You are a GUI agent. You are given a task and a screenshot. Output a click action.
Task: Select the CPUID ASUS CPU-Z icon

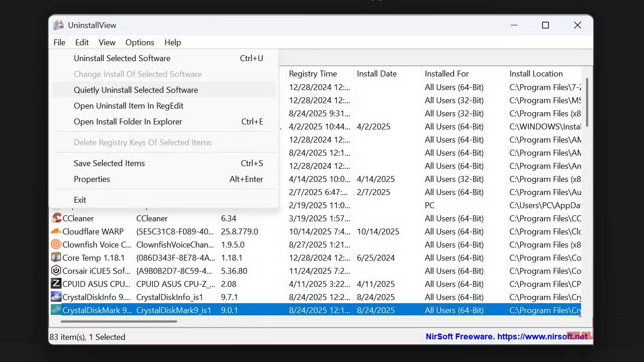(56, 284)
